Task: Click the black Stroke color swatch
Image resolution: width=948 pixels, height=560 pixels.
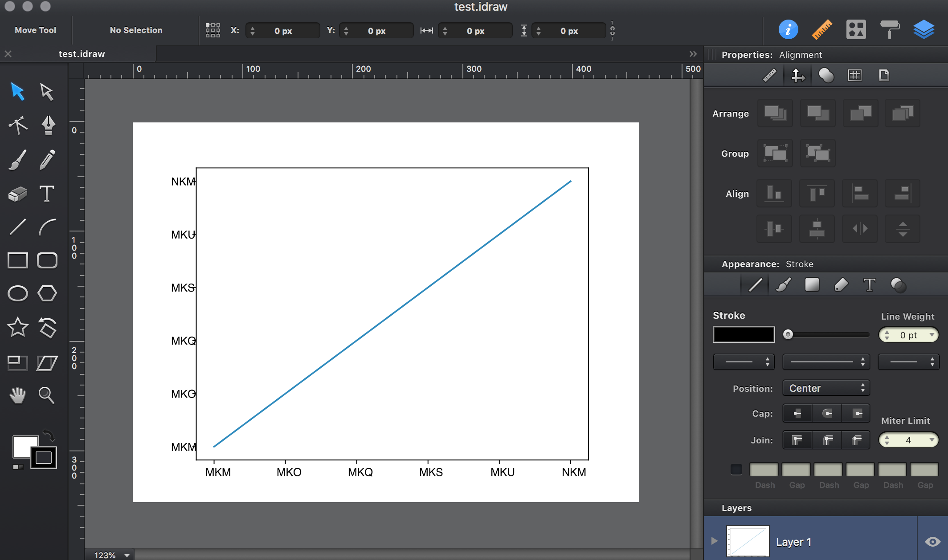Action: click(744, 335)
